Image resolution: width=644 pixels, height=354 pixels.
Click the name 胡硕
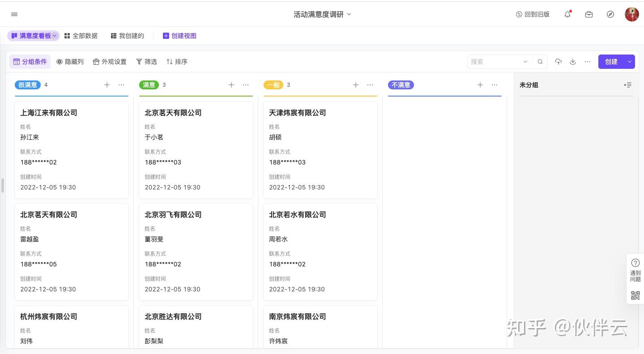[x=275, y=137]
